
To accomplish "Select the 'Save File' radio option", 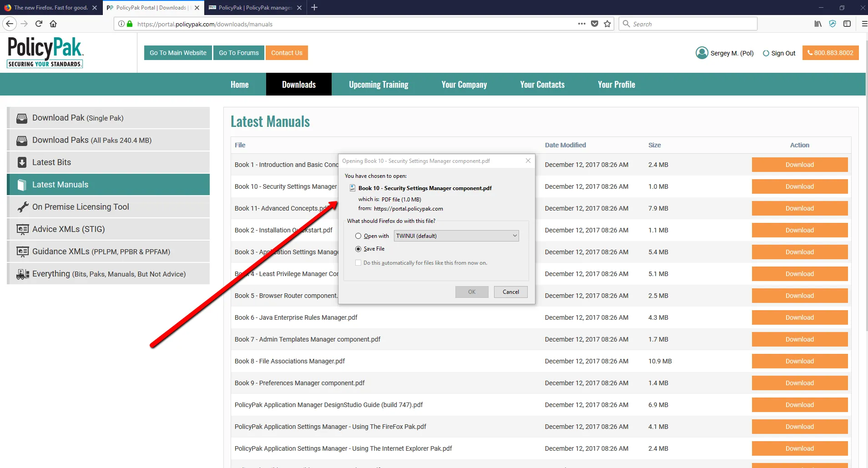I will (x=358, y=249).
